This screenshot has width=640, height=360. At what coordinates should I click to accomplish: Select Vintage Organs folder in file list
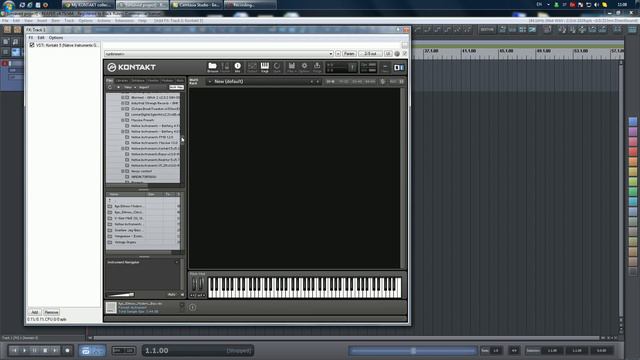click(x=125, y=242)
